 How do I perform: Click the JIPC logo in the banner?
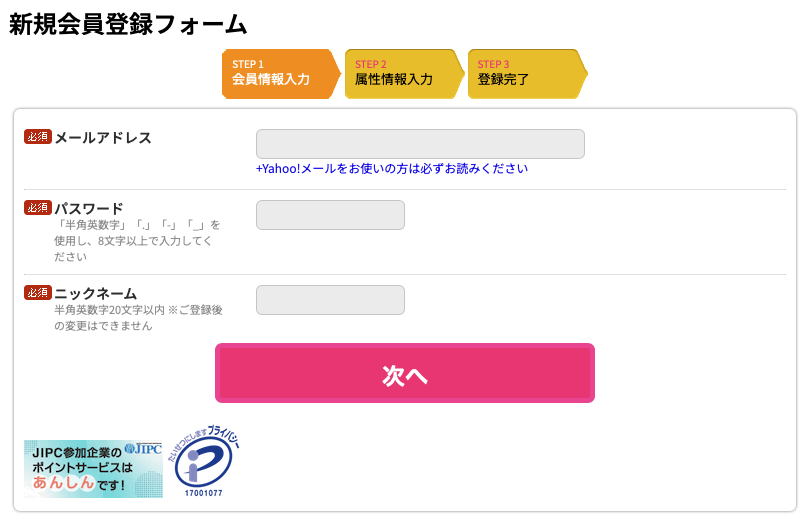pyautogui.click(x=144, y=449)
